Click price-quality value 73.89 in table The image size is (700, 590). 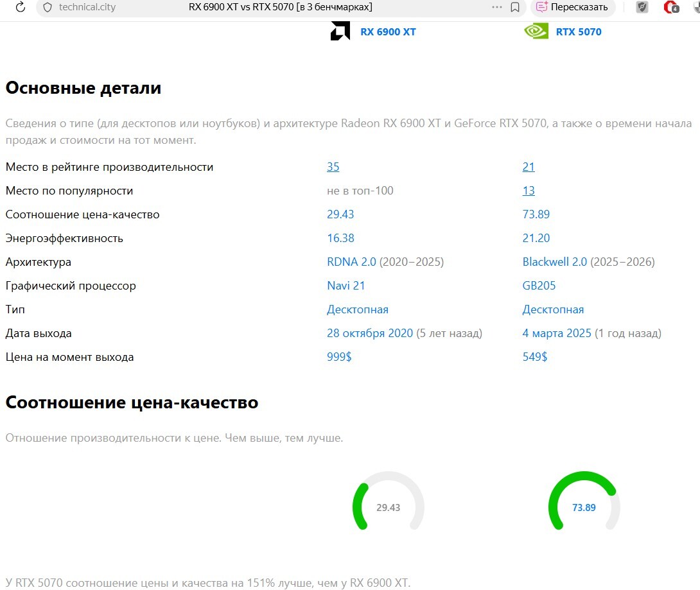[536, 214]
